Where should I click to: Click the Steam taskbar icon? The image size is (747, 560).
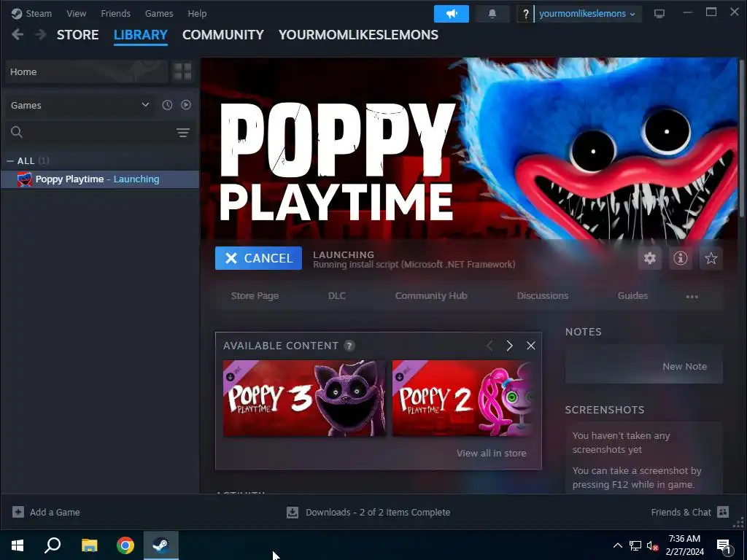click(161, 545)
